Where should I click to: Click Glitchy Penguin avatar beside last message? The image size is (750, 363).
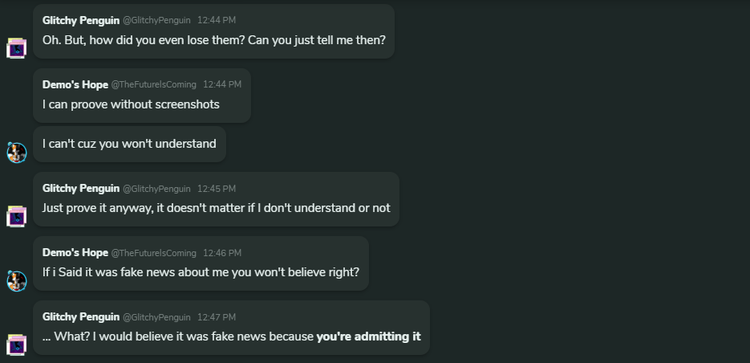(x=17, y=344)
